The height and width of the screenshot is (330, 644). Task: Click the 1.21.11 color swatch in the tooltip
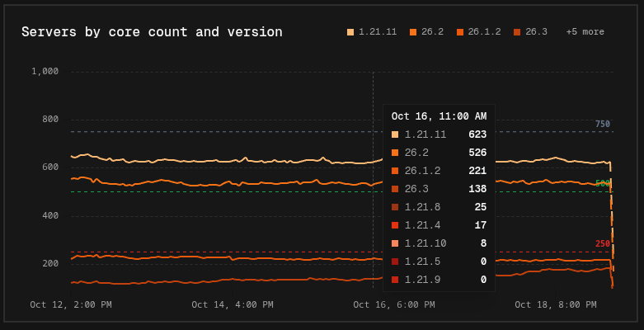[x=395, y=134]
